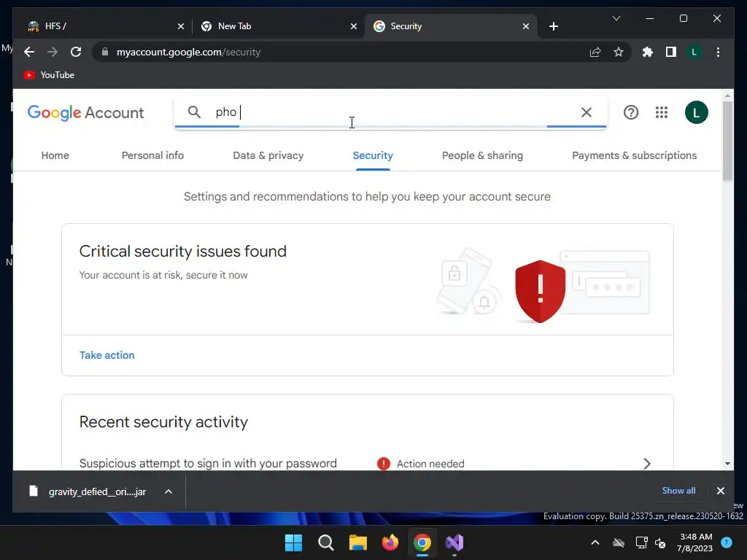Screen dimensions: 747x560
Task: Open the taskbar Search icon
Action: click(326, 542)
